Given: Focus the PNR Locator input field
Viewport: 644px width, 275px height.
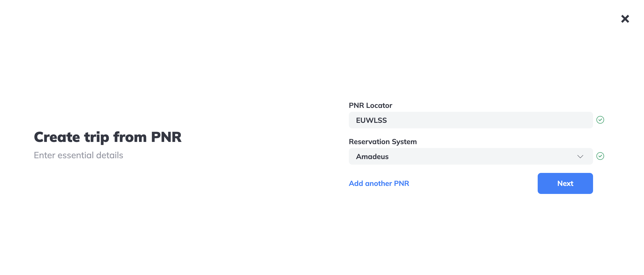Looking at the screenshot, I should (x=471, y=120).
